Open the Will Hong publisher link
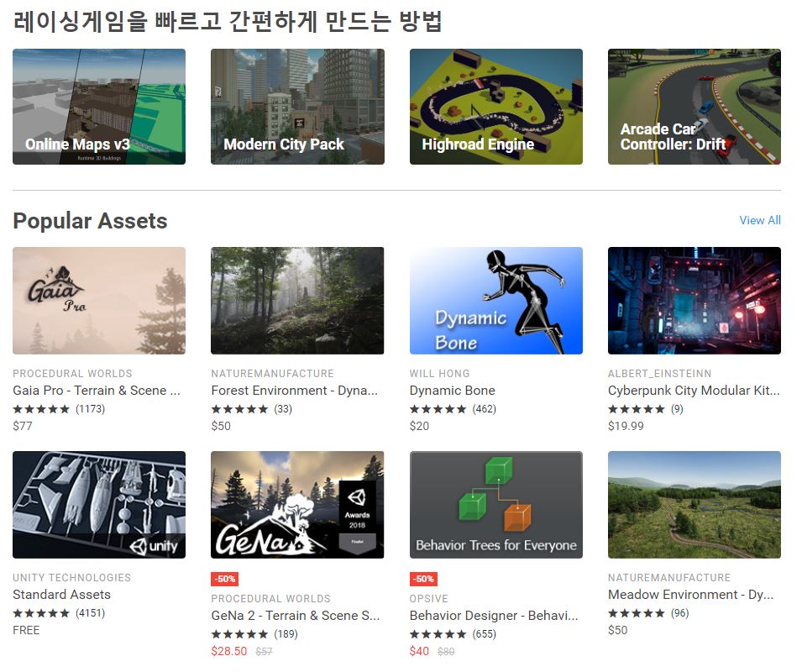Viewport: 802px width, 672px height. [439, 374]
